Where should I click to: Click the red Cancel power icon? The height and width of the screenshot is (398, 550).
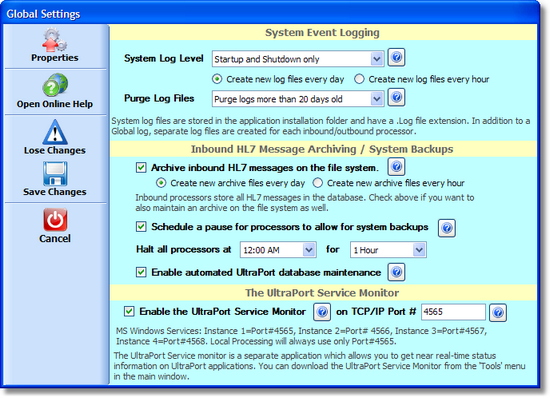click(x=55, y=220)
